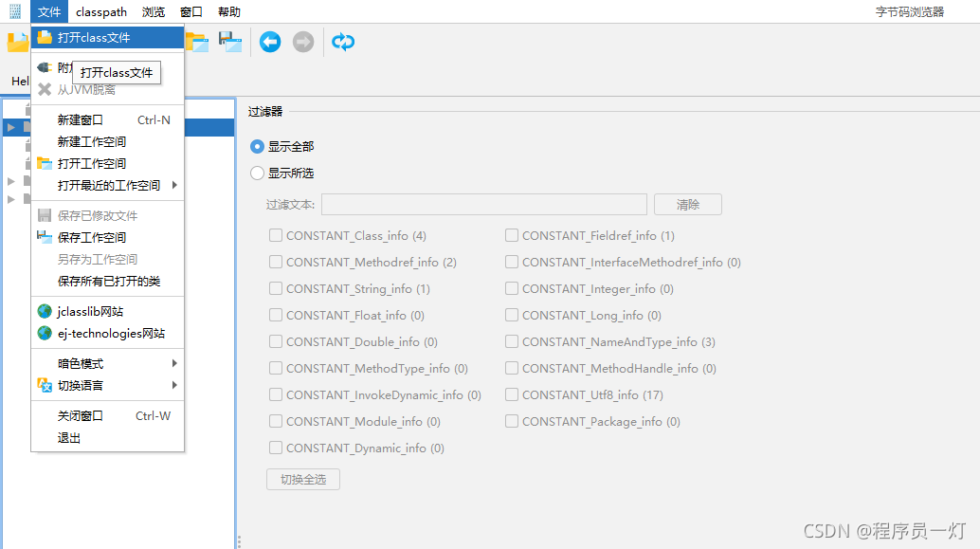Choose 打开class文件 in the file menu

coord(107,38)
